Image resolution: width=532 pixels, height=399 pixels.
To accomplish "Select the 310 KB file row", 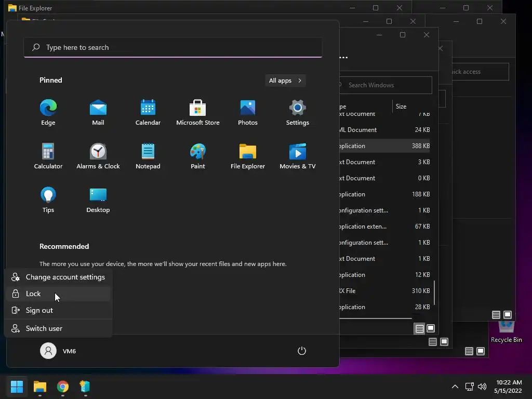I will click(385, 291).
